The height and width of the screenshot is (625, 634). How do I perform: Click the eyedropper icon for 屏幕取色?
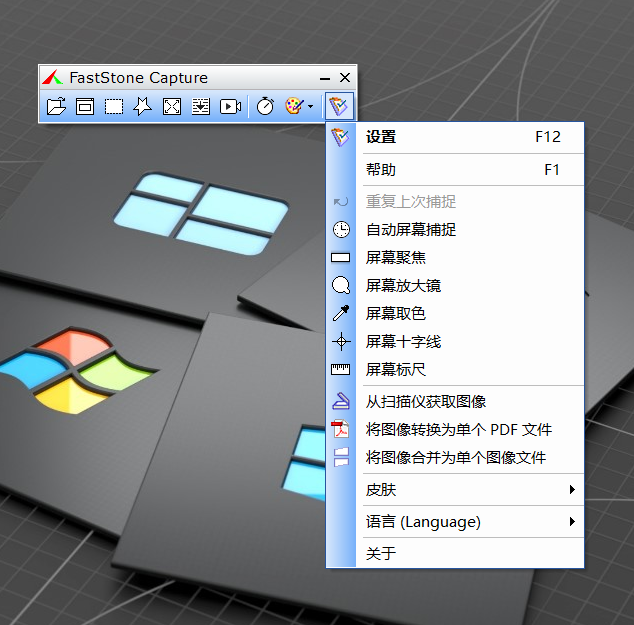(341, 313)
